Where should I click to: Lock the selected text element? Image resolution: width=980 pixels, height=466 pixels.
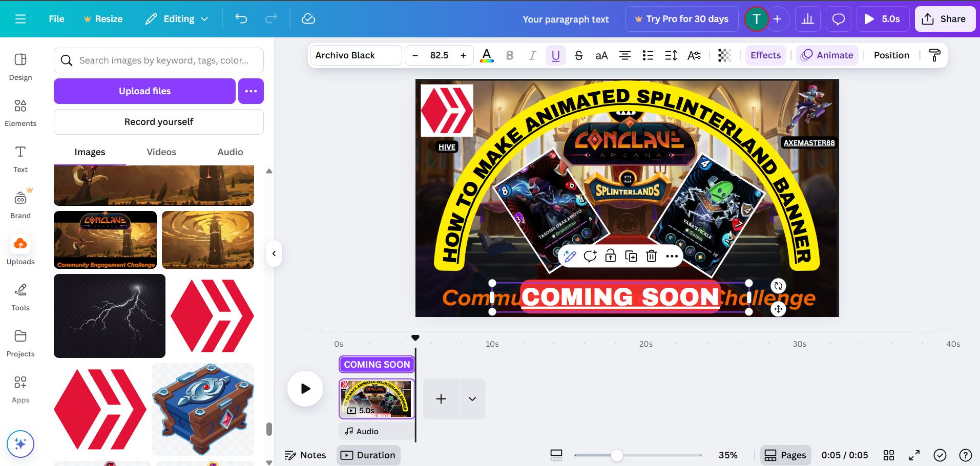[611, 256]
